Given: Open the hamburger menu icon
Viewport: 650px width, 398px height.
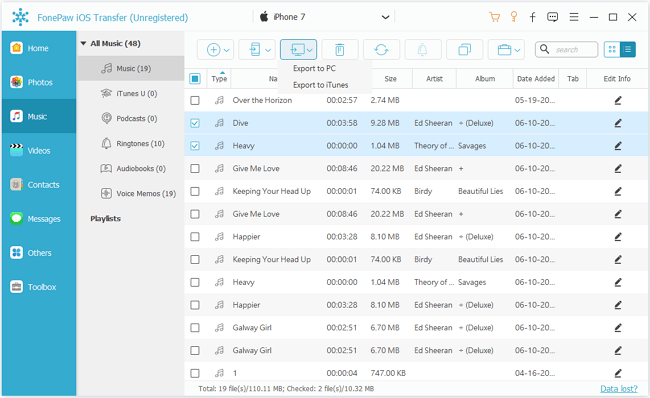Looking at the screenshot, I should pos(574,17).
